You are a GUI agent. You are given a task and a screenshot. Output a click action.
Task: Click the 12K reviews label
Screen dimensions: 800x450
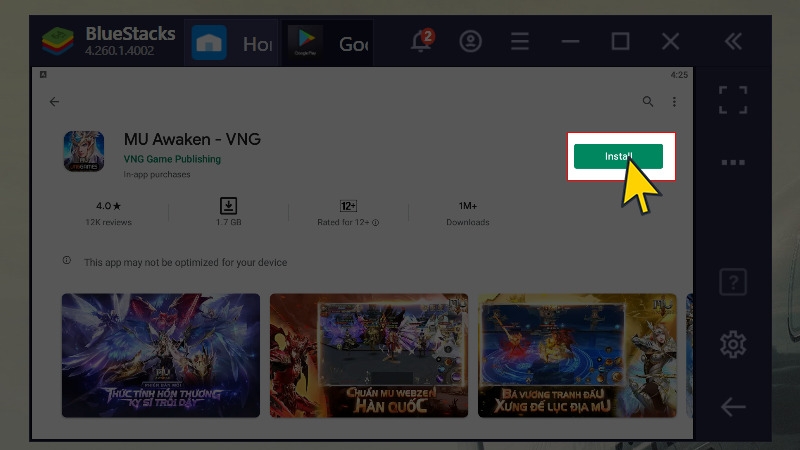coord(108,222)
